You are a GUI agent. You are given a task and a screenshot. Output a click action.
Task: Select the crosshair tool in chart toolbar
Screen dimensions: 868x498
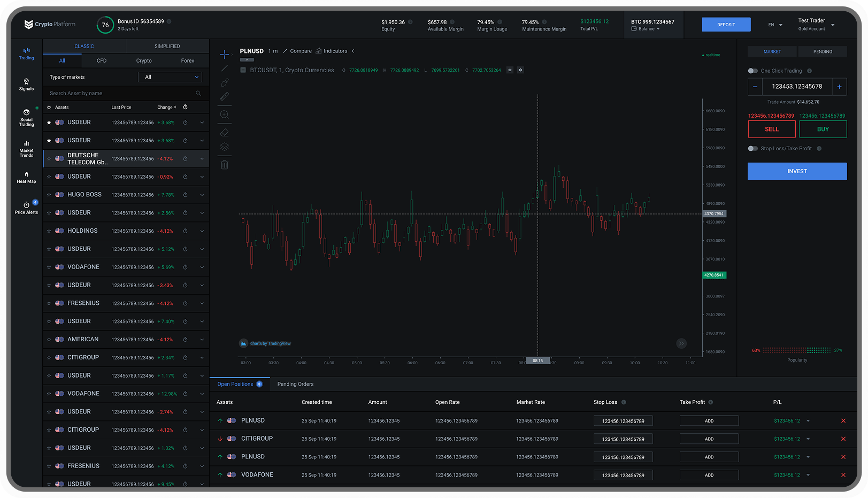coord(225,55)
